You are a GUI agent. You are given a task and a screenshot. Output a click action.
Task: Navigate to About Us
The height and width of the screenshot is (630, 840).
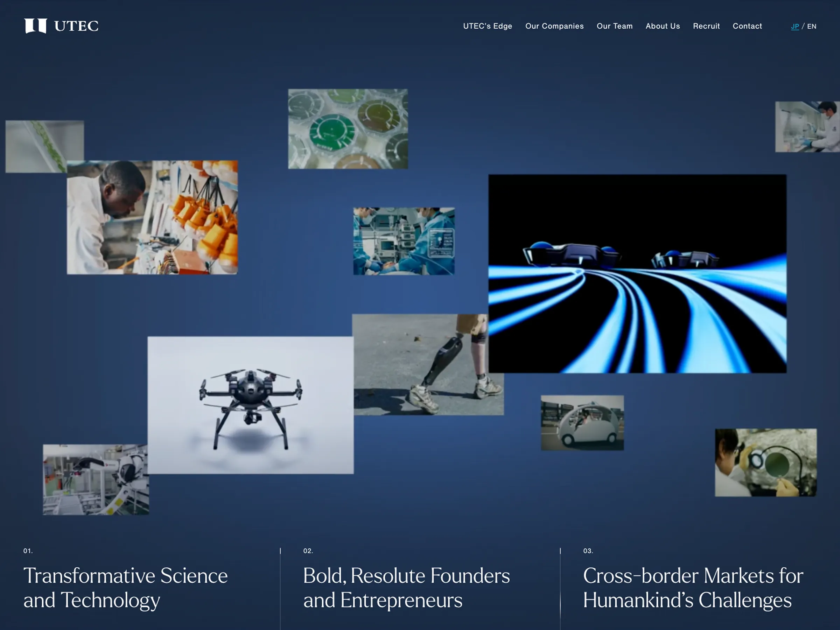pos(662,26)
